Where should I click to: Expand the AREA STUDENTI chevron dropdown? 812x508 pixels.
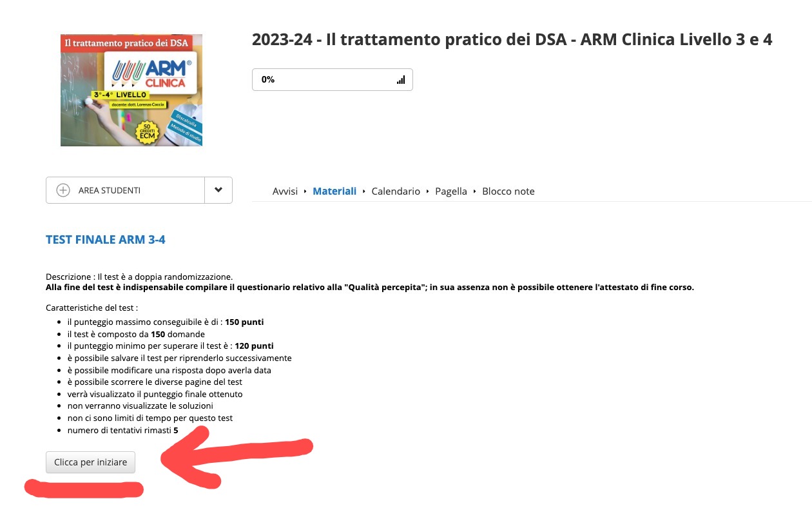coord(218,190)
